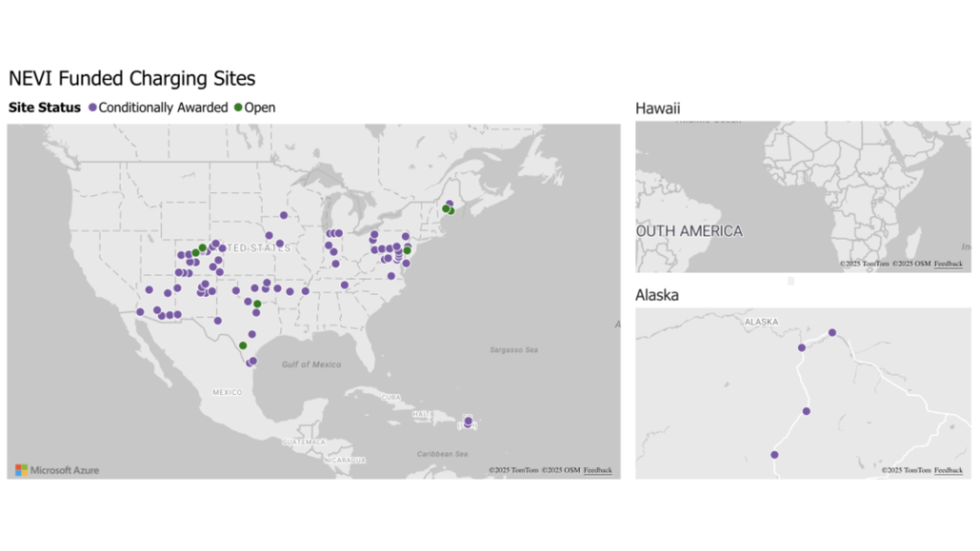The width and height of the screenshot is (980, 551).
Task: Click the purple marker in North Carolina
Action: click(x=391, y=276)
